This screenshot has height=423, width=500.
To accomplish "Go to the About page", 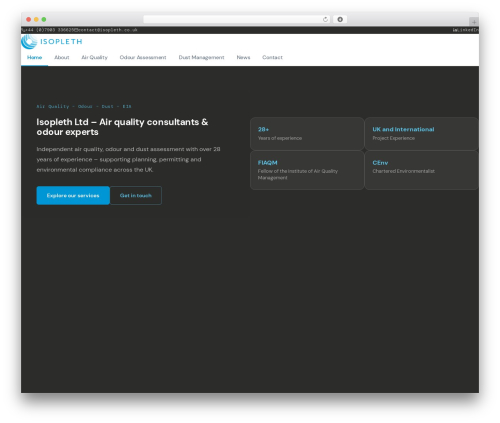I will [62, 57].
